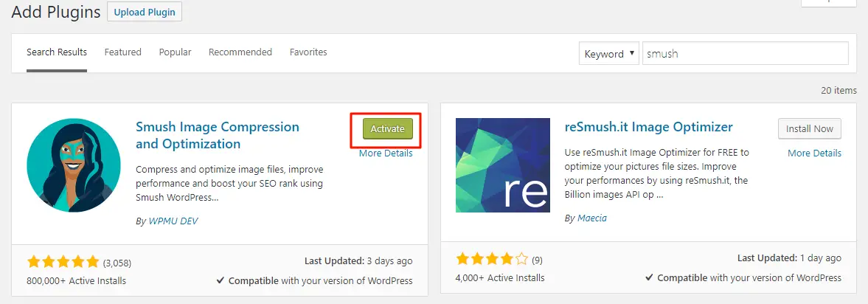868x304 pixels.
Task: Visit the WPMU DEV author link
Action: (173, 221)
